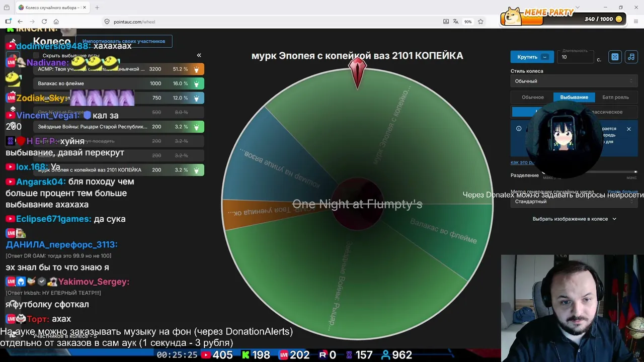Image resolution: width=644 pixels, height=362 pixels.
Task: Click the 'One Night at Flumpty's' wheel center
Action: 357,204
